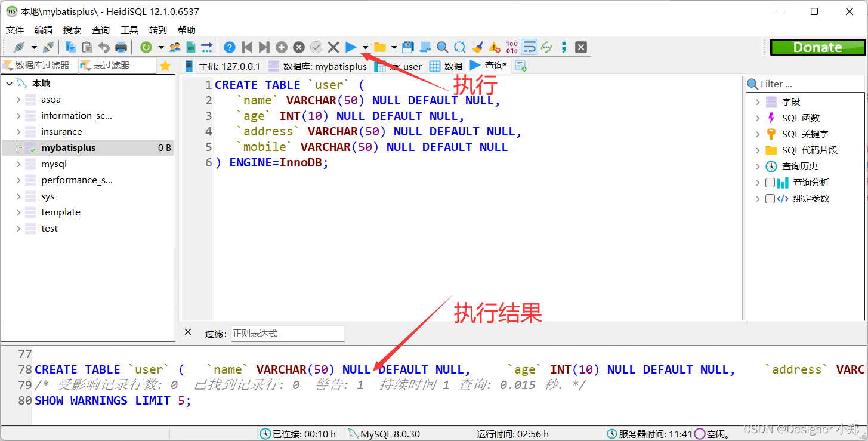
Task: Click the green refresh icon
Action: (146, 47)
